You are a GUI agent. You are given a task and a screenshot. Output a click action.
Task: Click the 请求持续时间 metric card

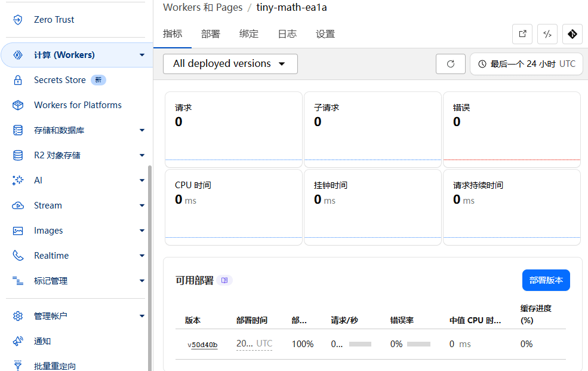tap(512, 207)
